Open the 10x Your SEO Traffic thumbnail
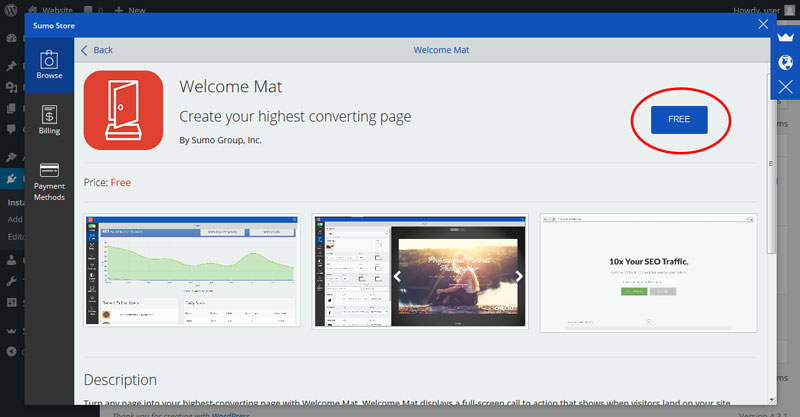The width and height of the screenshot is (800, 417). [x=648, y=273]
